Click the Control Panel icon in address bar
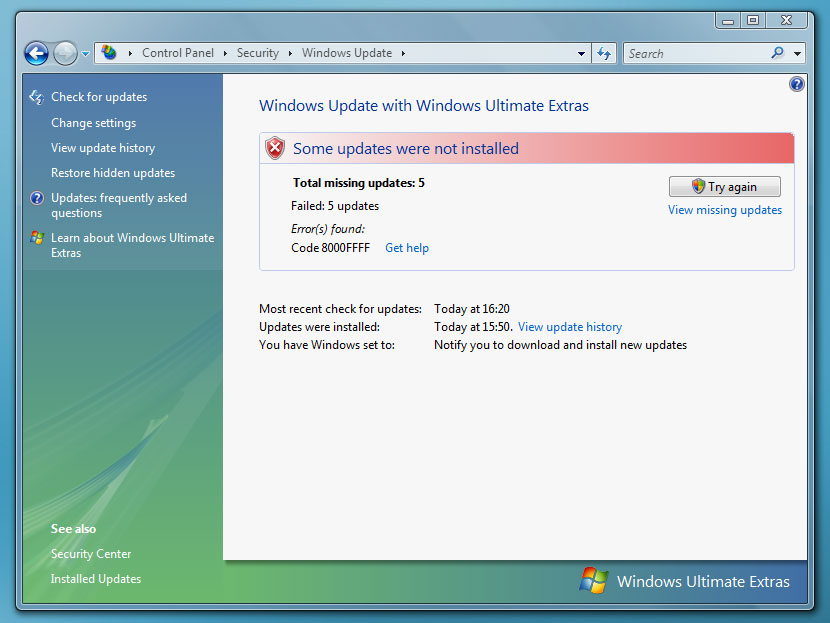830x623 pixels. (109, 53)
